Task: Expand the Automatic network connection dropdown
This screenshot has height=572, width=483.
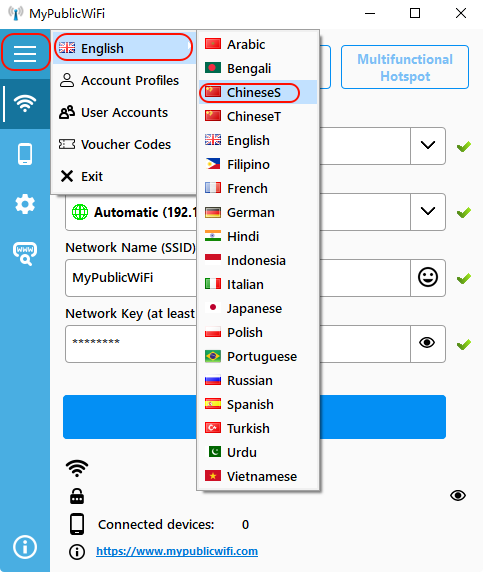Action: (428, 212)
